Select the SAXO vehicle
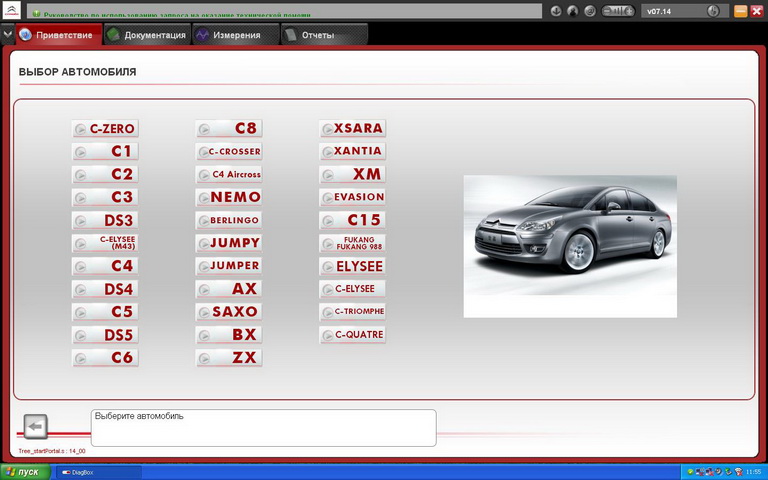 229,312
